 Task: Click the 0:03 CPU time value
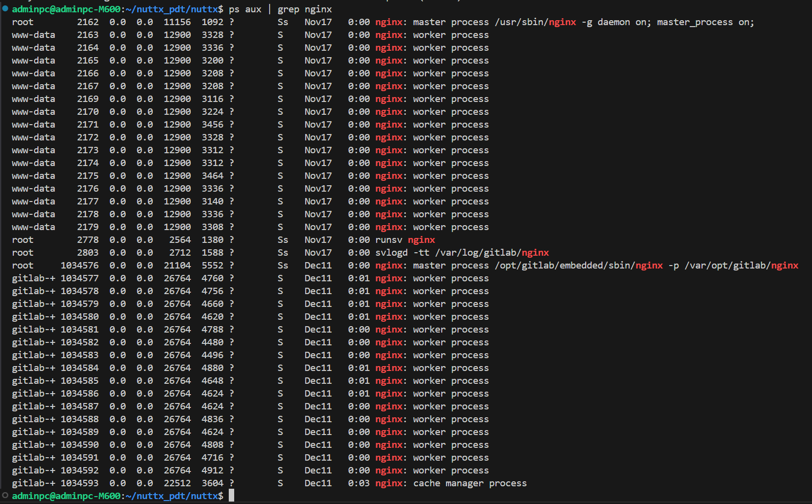[358, 483]
